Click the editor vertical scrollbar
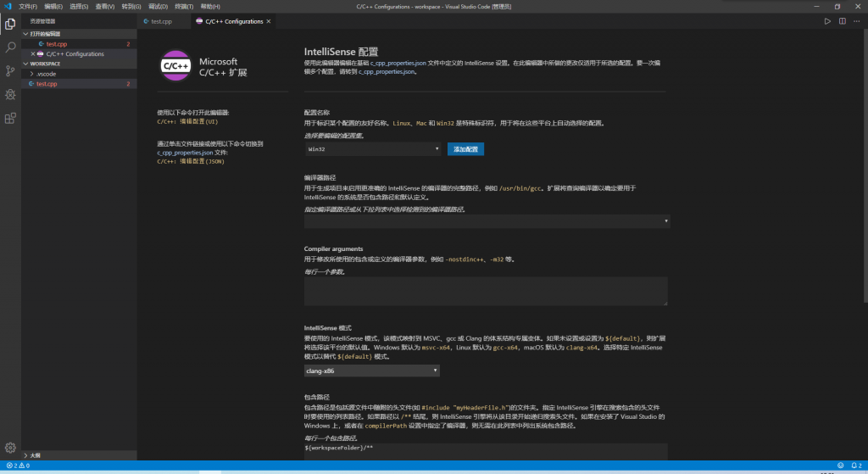Viewport: 868px width, 474px height. coord(865,166)
